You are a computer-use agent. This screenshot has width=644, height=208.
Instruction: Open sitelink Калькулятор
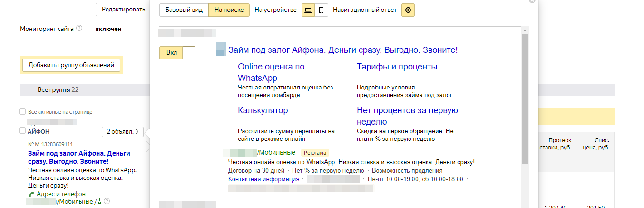[263, 110]
